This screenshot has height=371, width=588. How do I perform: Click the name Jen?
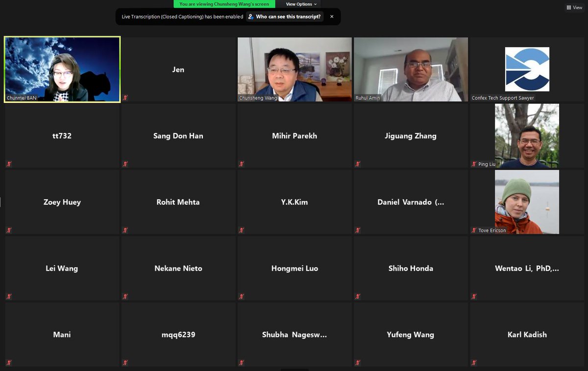178,70
